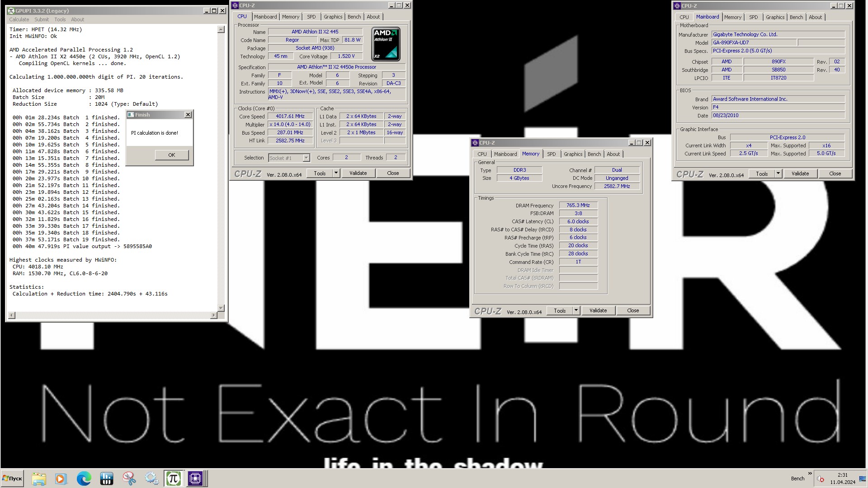This screenshot has height=488, width=868.
Task: Open About tab in CPU window
Action: (x=373, y=17)
